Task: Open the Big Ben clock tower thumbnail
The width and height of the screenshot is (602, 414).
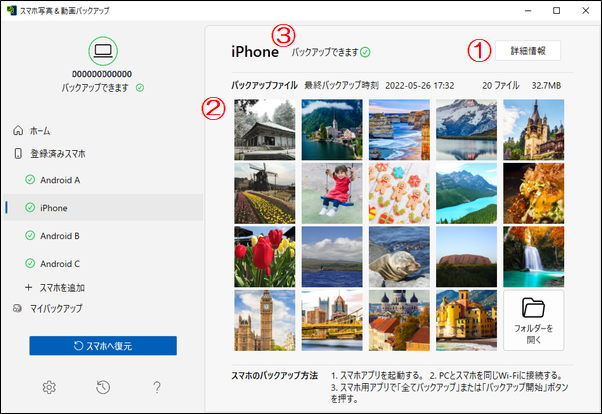Action: coord(265,320)
